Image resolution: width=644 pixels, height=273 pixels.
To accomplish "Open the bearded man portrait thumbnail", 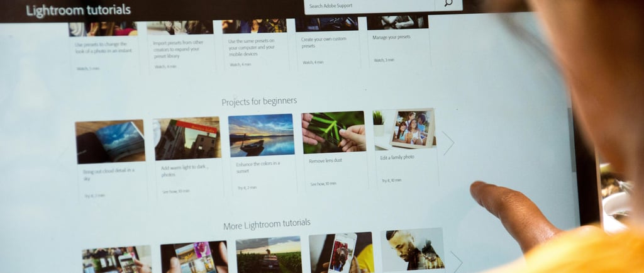I will (412, 249).
